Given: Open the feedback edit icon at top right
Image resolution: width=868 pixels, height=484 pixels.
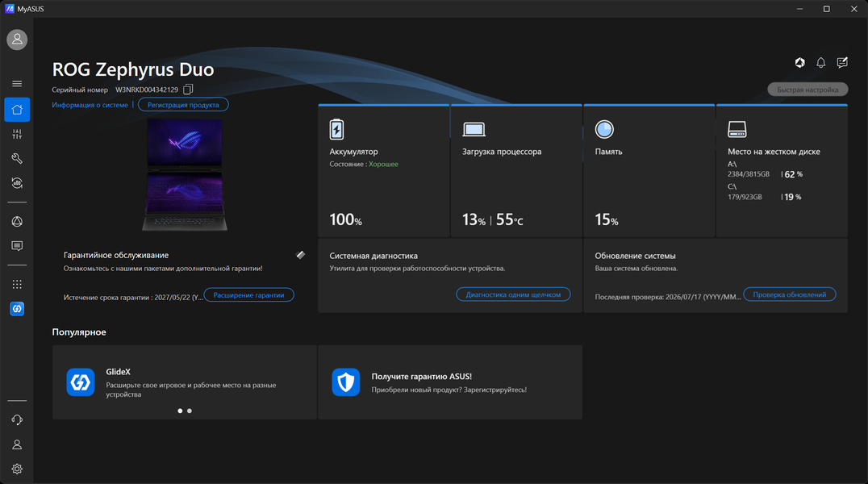Looking at the screenshot, I should point(842,63).
